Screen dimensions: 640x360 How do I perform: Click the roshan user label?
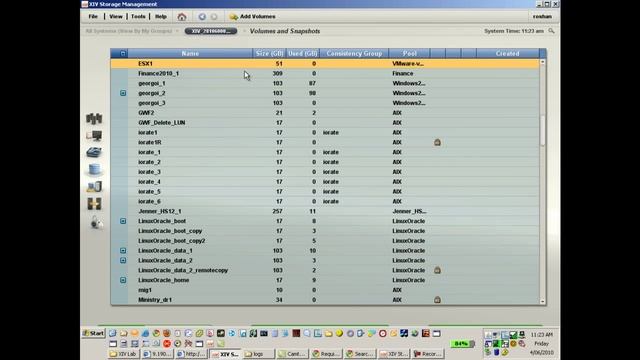tap(542, 17)
